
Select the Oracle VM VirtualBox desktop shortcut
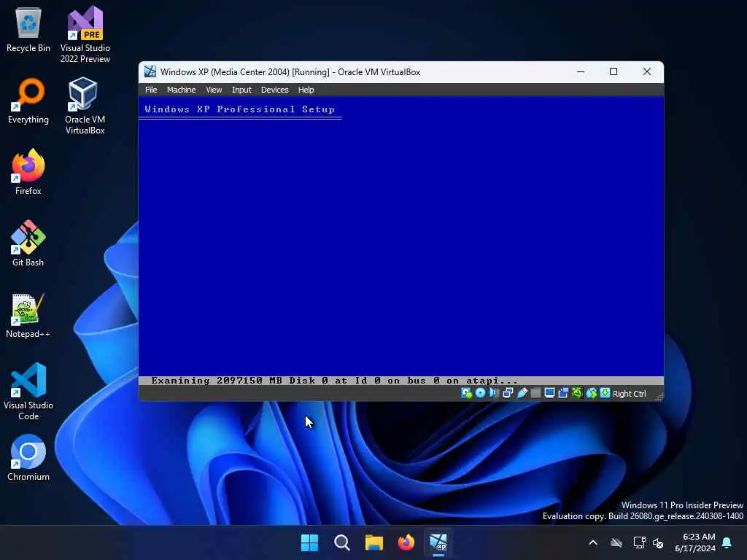pos(85,106)
